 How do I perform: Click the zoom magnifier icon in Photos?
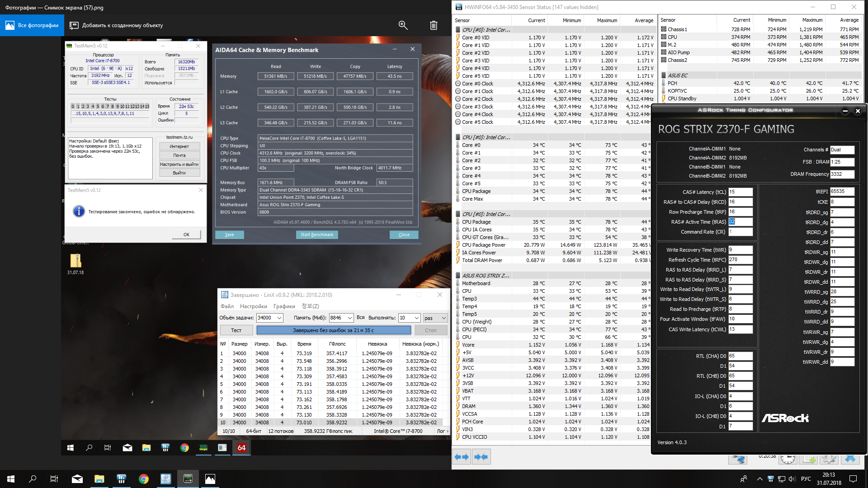click(x=403, y=25)
